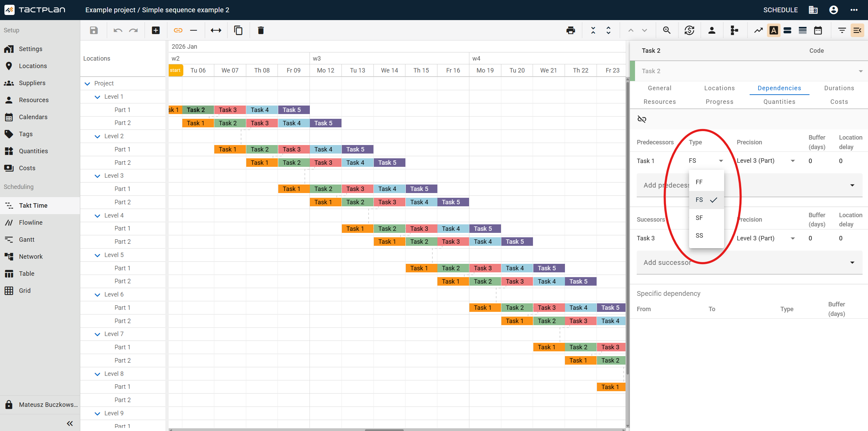The image size is (868, 431).
Task: Click the remove minus icon in toolbar
Action: (194, 30)
